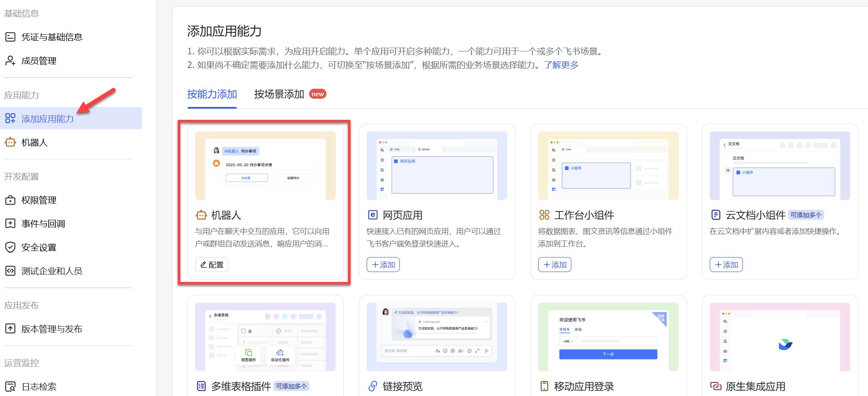Click the 云文档小组件 card title
Image resolution: width=868 pixels, height=396 pixels.
coord(756,215)
